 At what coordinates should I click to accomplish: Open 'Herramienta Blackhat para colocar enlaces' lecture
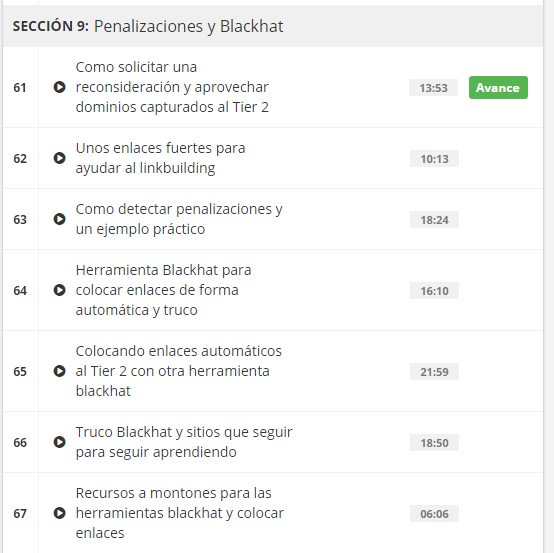point(163,290)
